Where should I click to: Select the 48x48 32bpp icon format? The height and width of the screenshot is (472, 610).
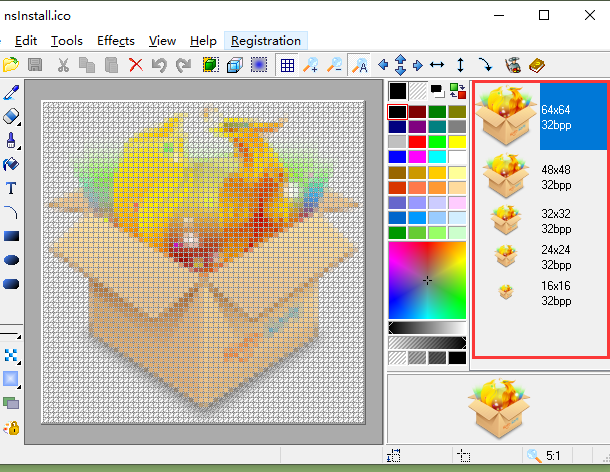click(x=538, y=177)
